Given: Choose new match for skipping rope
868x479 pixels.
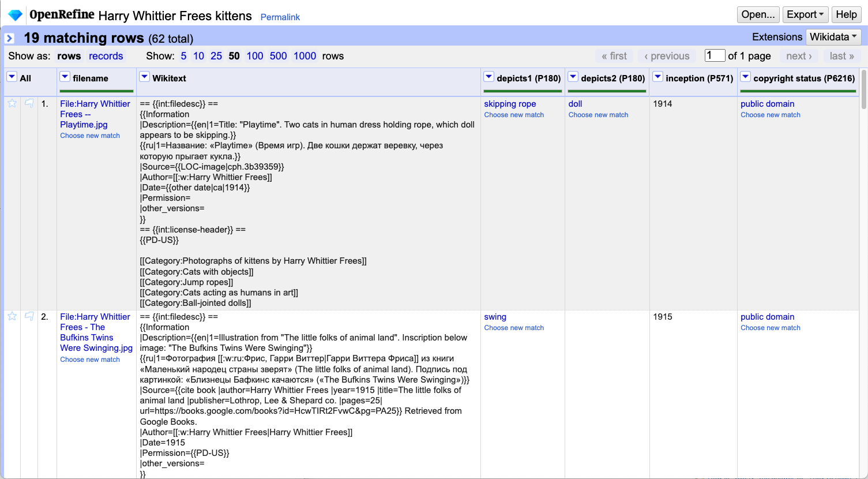Looking at the screenshot, I should click(x=514, y=114).
